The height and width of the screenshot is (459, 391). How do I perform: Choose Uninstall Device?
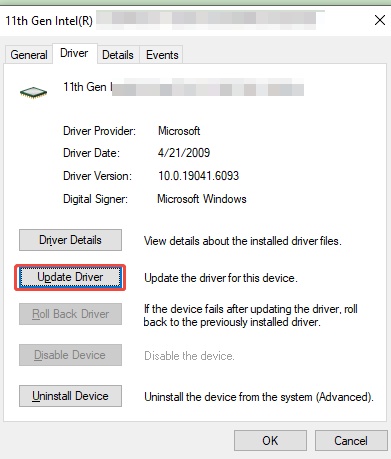click(70, 396)
